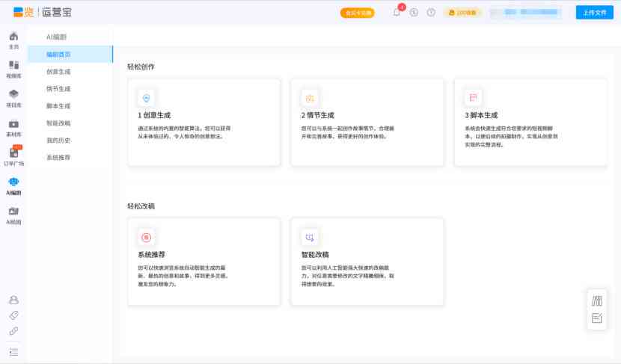This screenshot has height=364, width=621.
Task: Collapse the sidebar with the menu-fold icon
Action: pos(13,352)
